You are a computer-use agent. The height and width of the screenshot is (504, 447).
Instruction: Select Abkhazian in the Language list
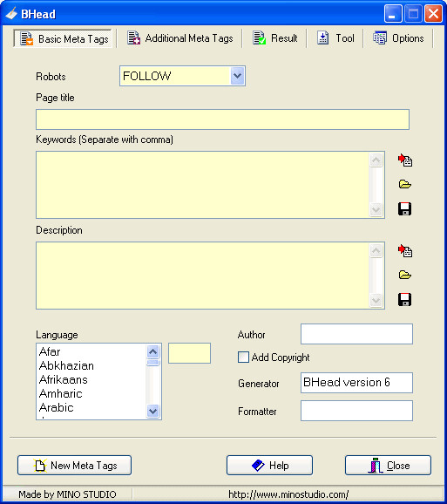[91, 365]
